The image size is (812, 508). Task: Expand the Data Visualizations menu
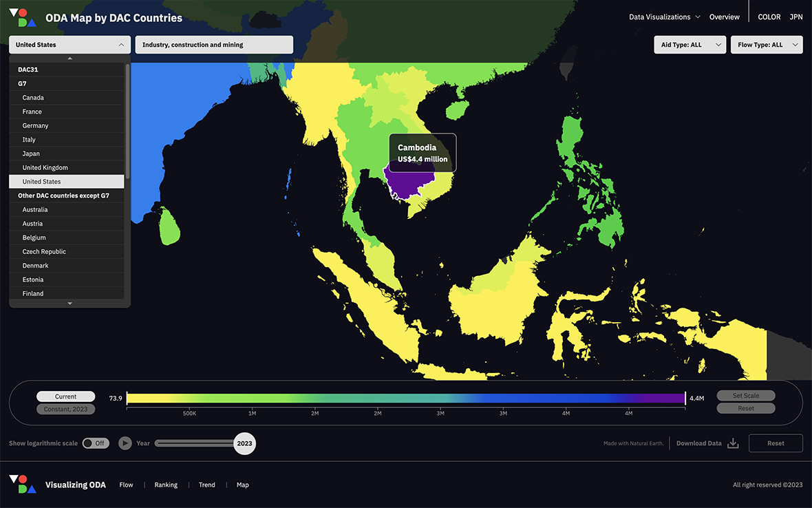point(664,17)
